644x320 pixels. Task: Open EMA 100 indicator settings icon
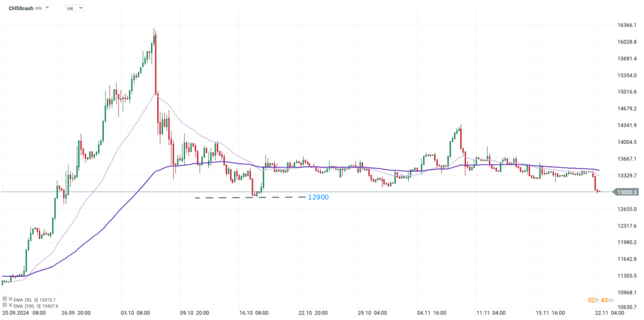tap(4, 306)
